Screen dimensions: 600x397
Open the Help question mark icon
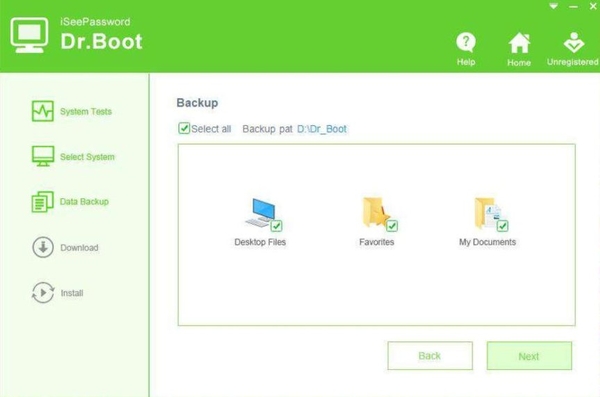[x=466, y=42]
